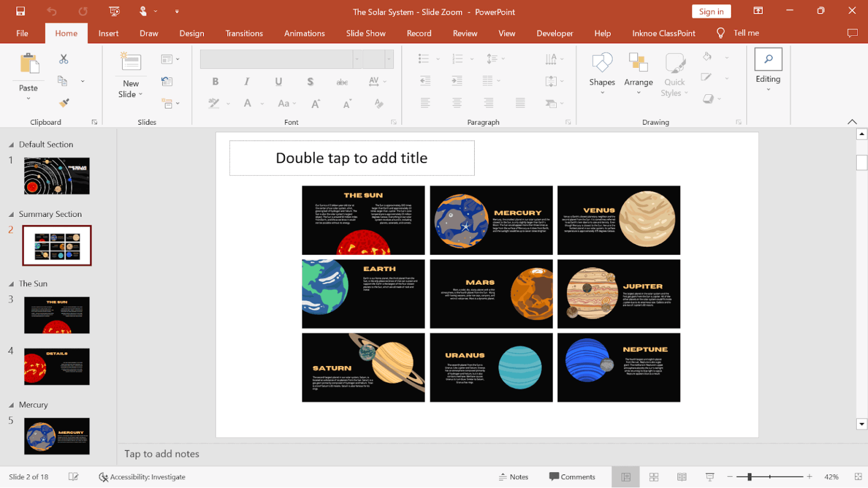The width and height of the screenshot is (868, 488).
Task: Click the Sign in button
Action: (x=711, y=11)
